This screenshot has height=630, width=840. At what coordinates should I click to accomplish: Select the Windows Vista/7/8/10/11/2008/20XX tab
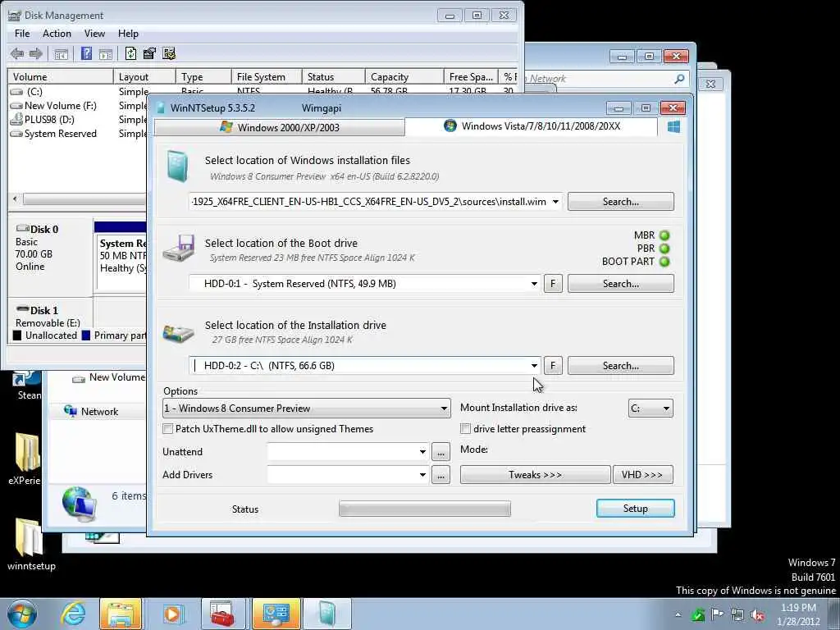pos(532,126)
